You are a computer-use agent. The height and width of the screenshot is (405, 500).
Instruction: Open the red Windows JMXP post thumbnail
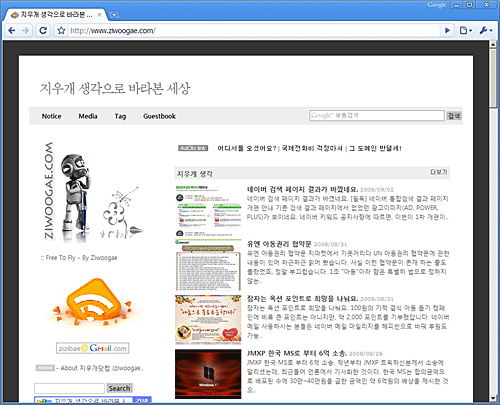point(208,374)
